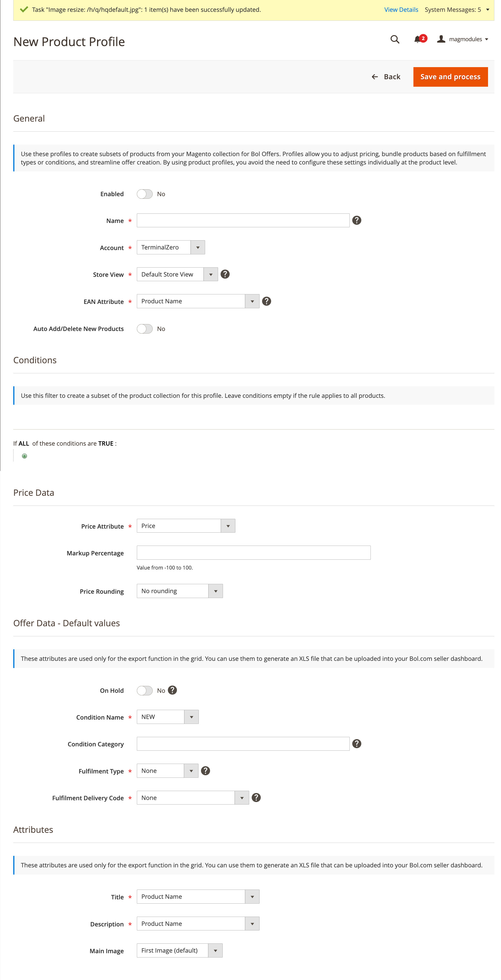This screenshot has height=980, width=501.
Task: Show help for Condition Category
Action: [356, 744]
